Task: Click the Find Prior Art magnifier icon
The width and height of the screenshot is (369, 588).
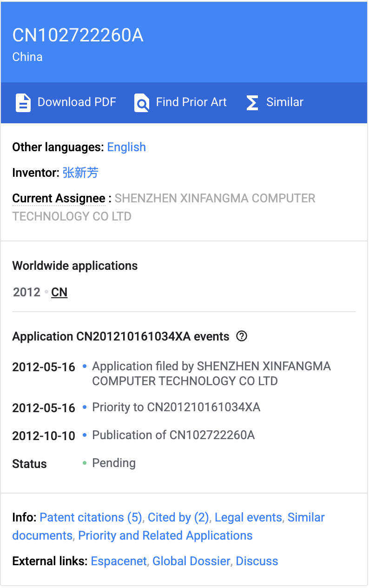Action: 142,102
